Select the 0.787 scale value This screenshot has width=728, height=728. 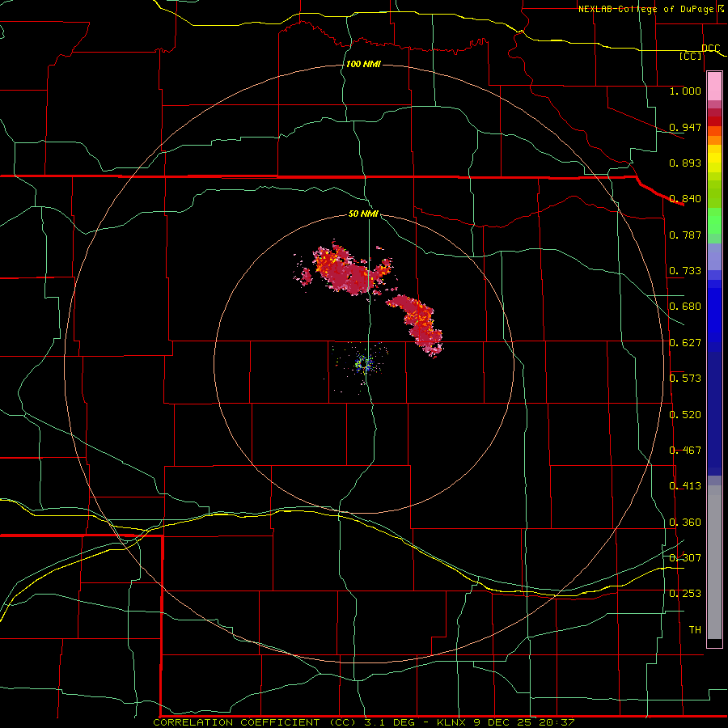[685, 235]
